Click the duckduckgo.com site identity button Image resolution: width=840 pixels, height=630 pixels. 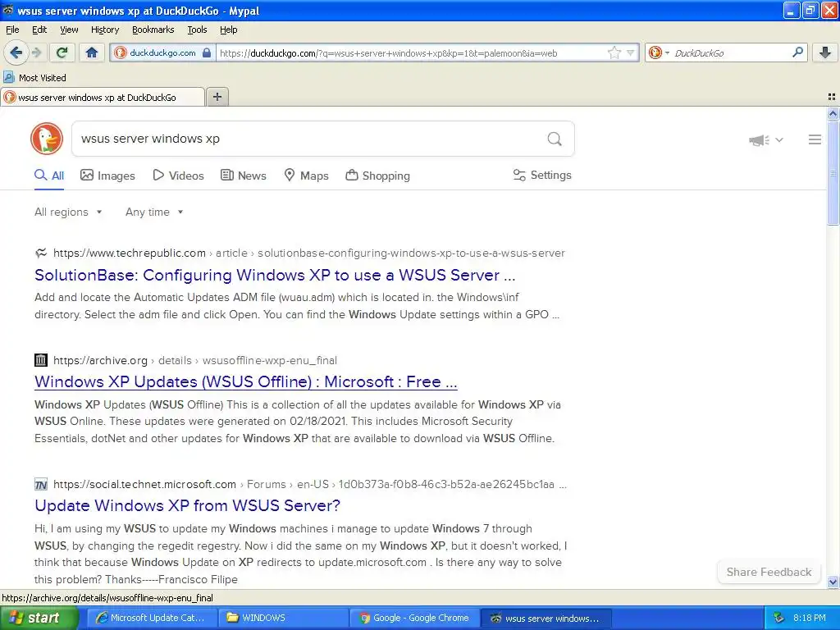click(x=163, y=52)
